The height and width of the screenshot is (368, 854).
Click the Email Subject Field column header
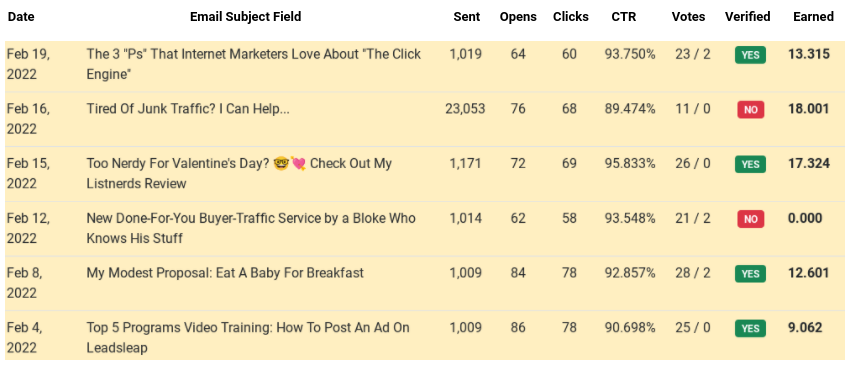pos(245,17)
